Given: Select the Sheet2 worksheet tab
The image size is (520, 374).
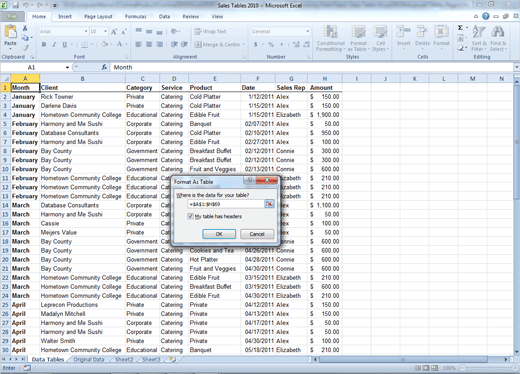Looking at the screenshot, I should [124, 359].
